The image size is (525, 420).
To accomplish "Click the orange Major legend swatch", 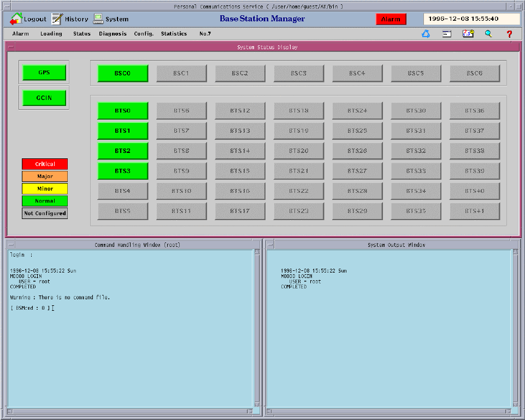I will [x=45, y=176].
